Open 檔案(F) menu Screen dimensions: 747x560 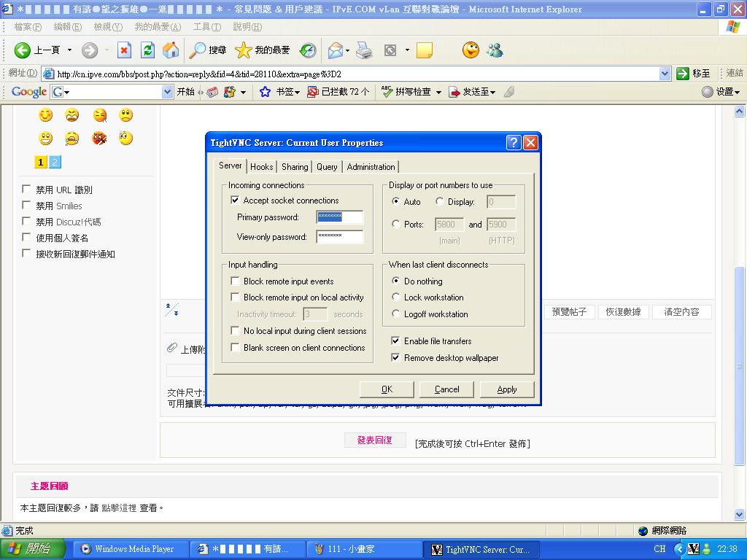pyautogui.click(x=28, y=27)
